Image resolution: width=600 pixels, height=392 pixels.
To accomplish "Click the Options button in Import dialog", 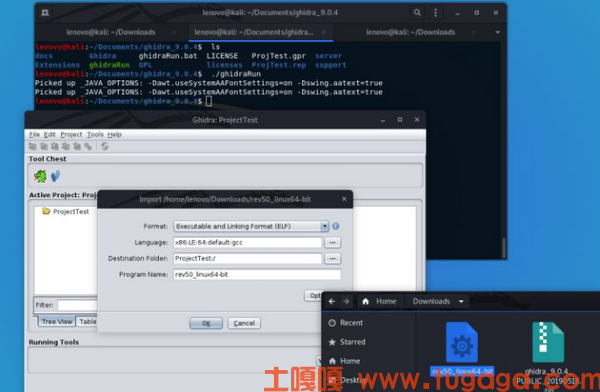I will 314,295.
